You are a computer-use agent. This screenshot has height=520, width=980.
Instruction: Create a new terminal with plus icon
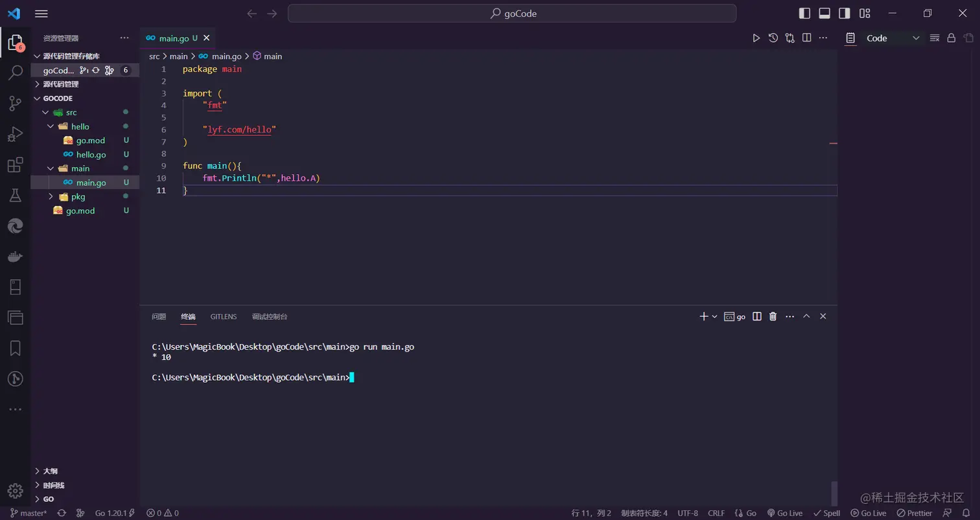pos(704,317)
